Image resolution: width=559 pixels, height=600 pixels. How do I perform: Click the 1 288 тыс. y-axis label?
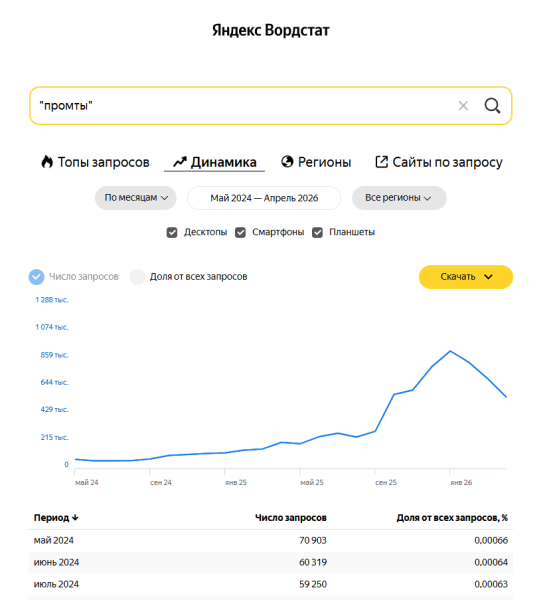52,300
